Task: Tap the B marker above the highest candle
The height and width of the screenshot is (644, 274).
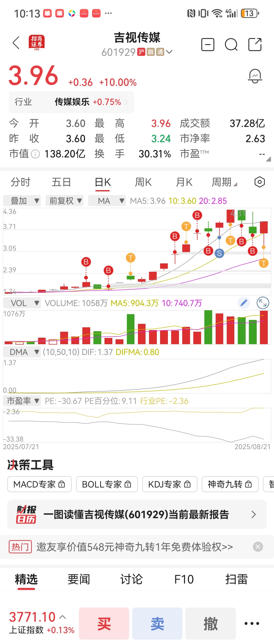Action: [197, 215]
